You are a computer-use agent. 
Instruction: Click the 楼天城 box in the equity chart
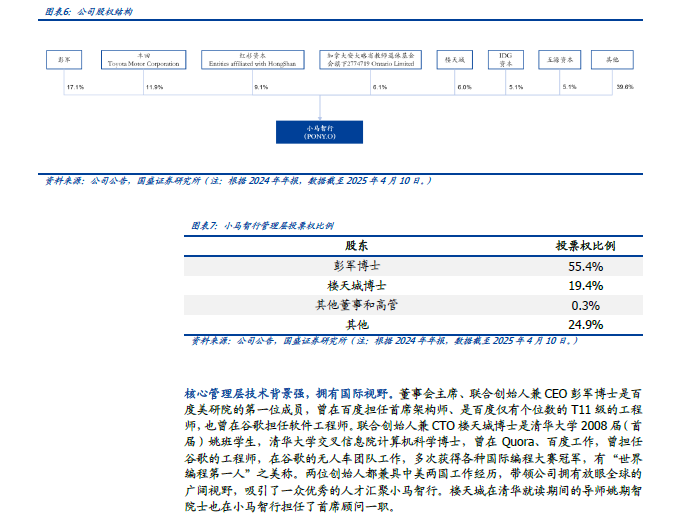pyautogui.click(x=455, y=60)
